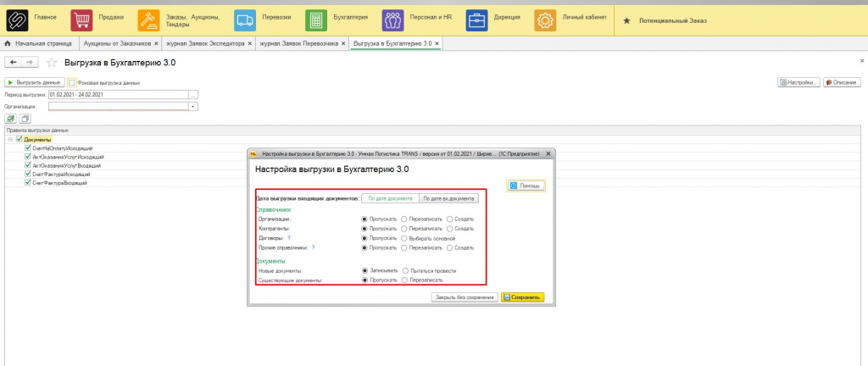Click the Период выгрузки date field

click(119, 95)
